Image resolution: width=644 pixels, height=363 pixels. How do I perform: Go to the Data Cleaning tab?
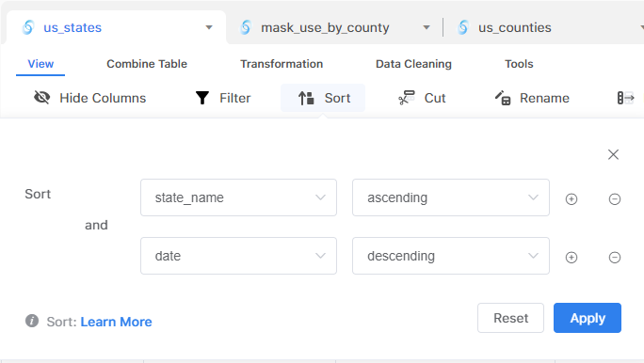413,64
